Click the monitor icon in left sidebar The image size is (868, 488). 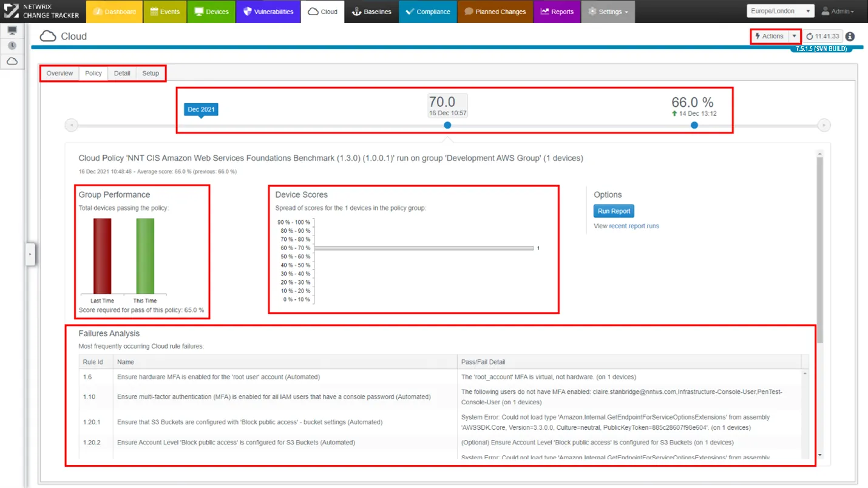12,30
